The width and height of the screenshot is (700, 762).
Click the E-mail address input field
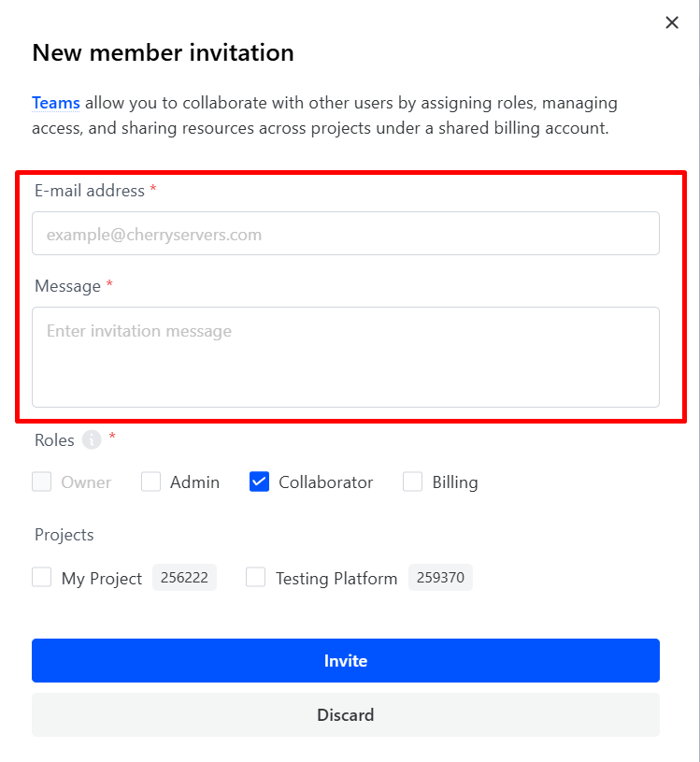point(346,234)
